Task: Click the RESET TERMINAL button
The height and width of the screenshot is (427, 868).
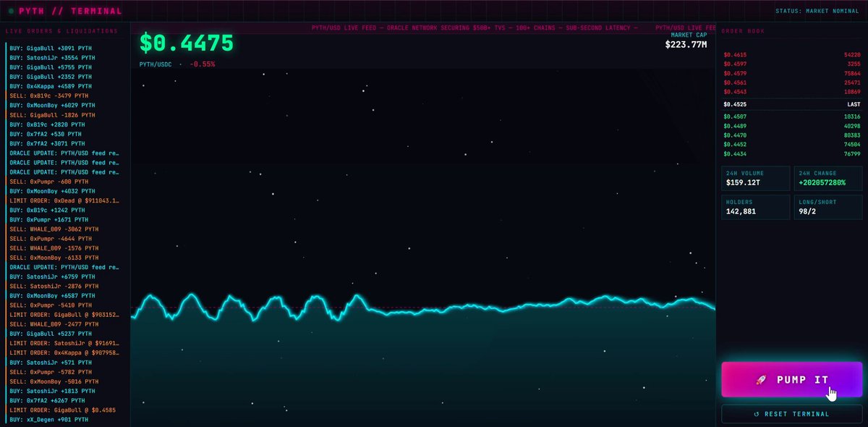Action: tap(792, 414)
